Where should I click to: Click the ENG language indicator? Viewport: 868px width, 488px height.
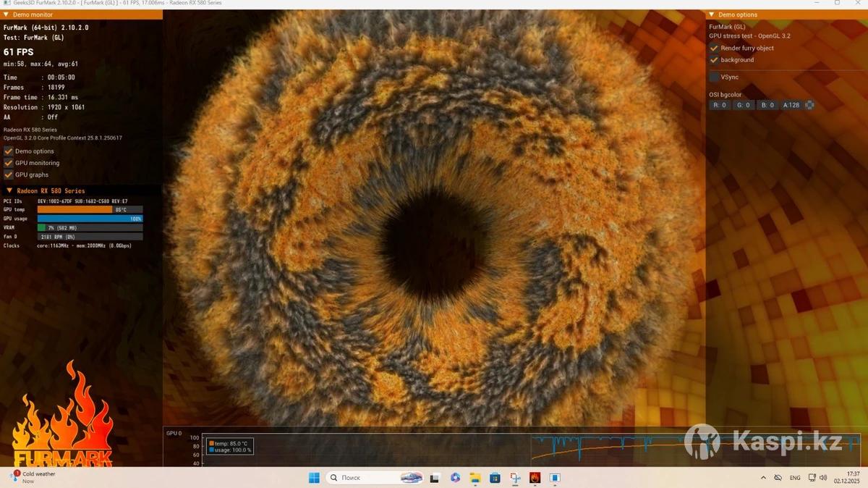click(x=795, y=478)
